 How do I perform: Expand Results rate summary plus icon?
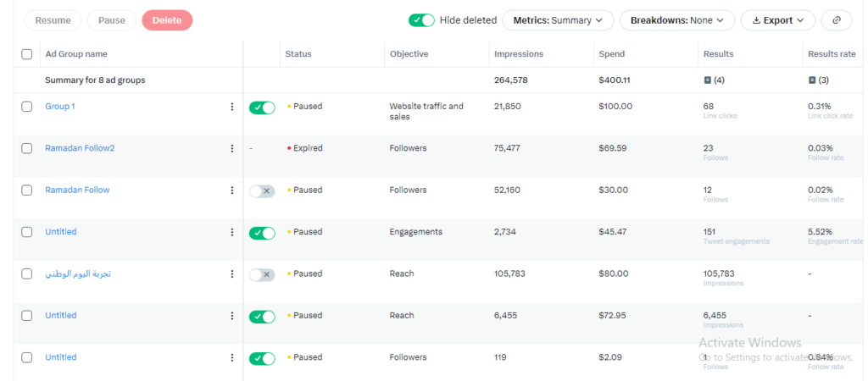click(x=812, y=80)
